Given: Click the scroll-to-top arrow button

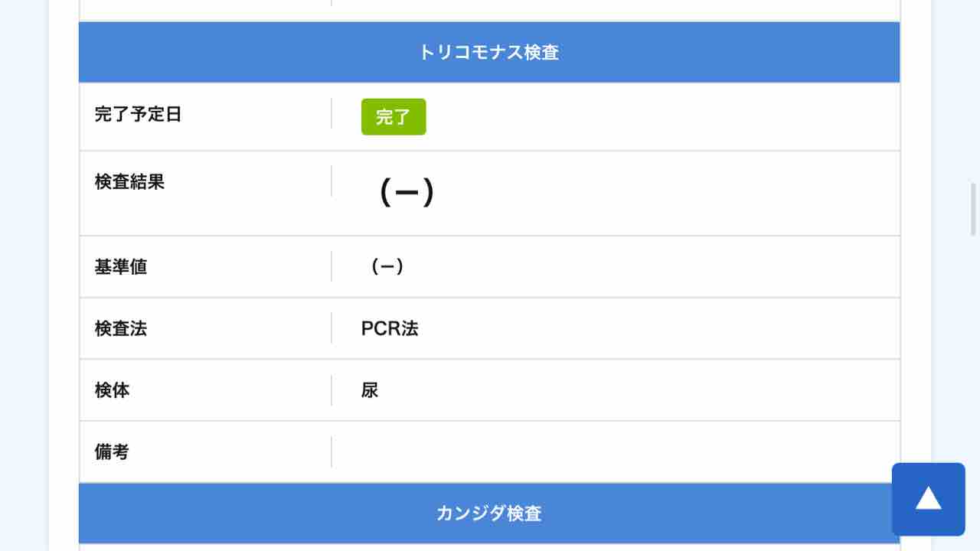Looking at the screenshot, I should pos(928,499).
